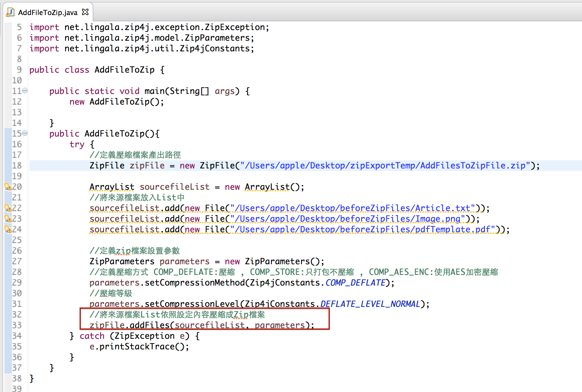Viewport: 582px width, 392px height.
Task: Click the warning marker on line 24
Action: coord(8,230)
